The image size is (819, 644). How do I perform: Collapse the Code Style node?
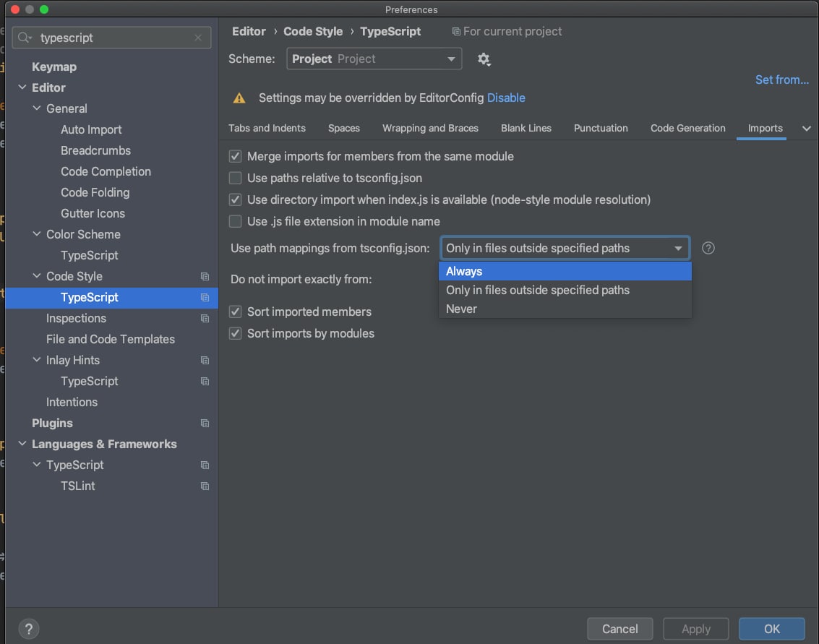37,276
